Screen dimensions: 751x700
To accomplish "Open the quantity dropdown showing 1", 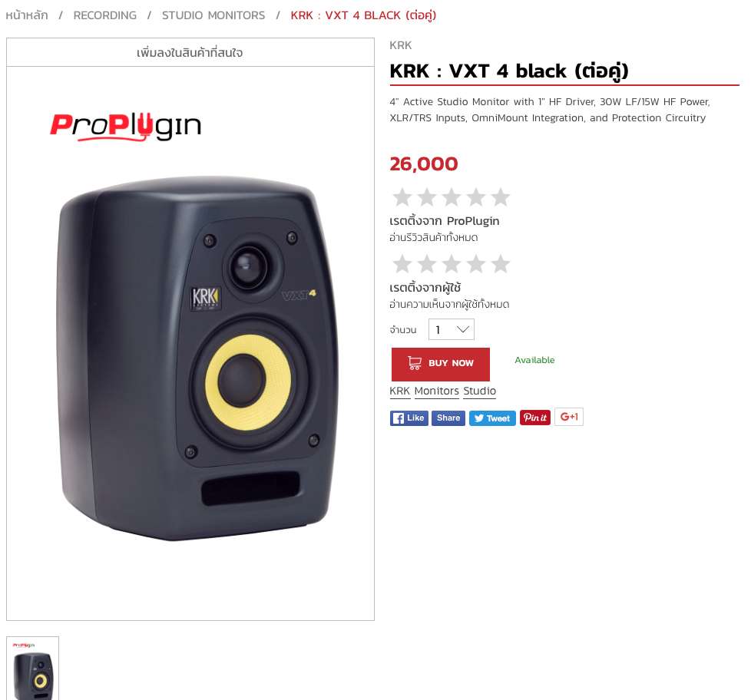I will click(x=452, y=329).
